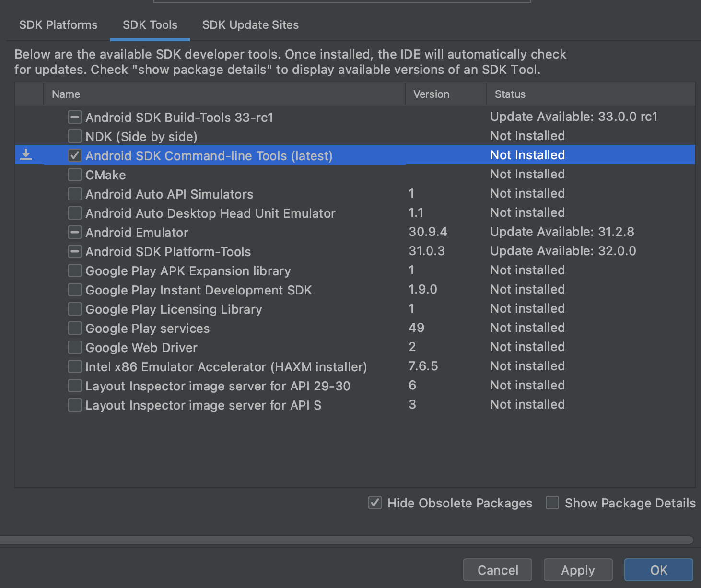Viewport: 701px width, 588px height.
Task: Click the Apply button
Action: tap(578, 570)
